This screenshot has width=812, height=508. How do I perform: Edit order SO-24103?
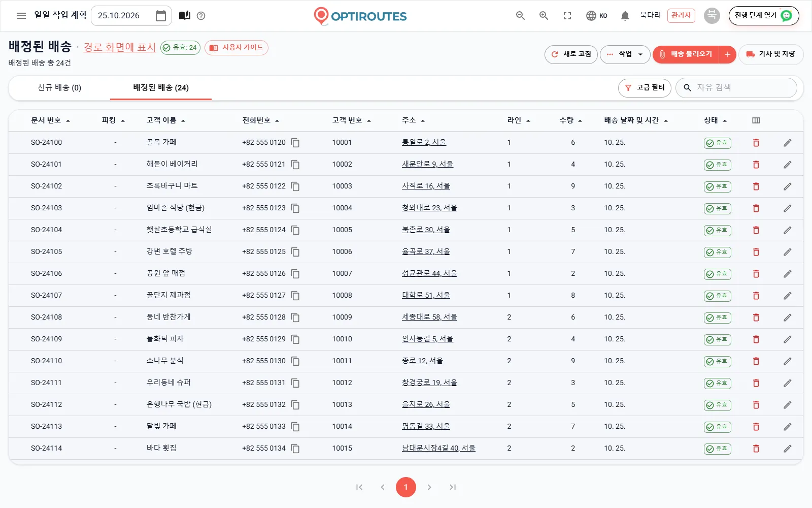[x=787, y=208]
